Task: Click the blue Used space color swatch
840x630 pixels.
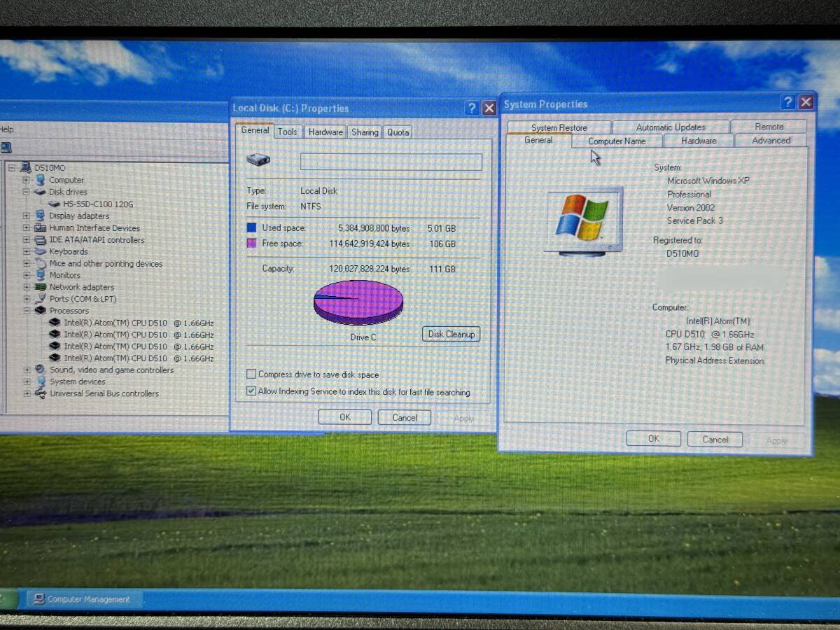Action: point(251,227)
